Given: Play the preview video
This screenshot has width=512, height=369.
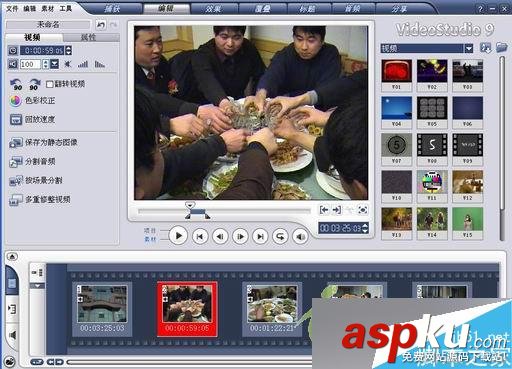Looking at the screenshot, I should click(x=178, y=236).
